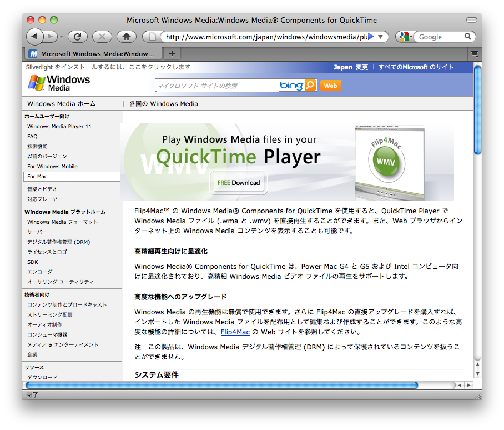Open SDK sidebar link
The width and height of the screenshot is (504, 430).
(x=32, y=262)
